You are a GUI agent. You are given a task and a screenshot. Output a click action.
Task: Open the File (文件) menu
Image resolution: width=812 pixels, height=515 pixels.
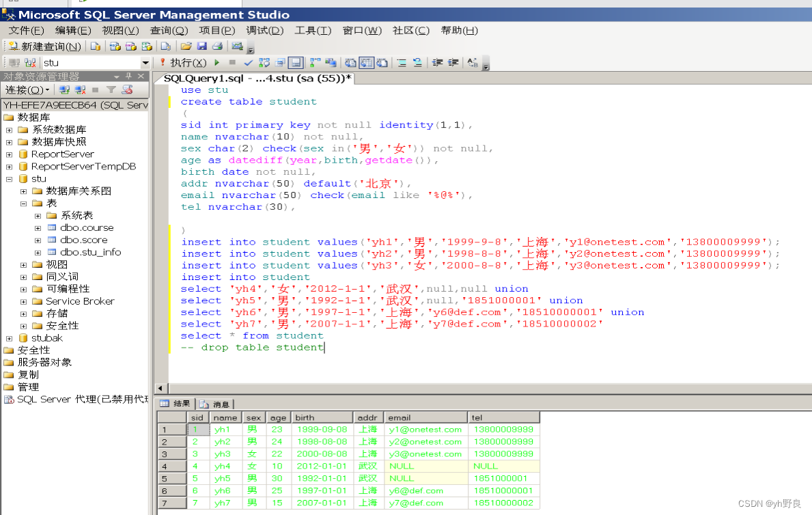pyautogui.click(x=27, y=31)
